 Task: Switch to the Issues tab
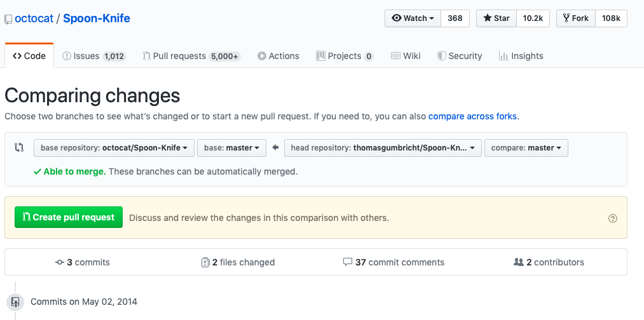pos(93,56)
